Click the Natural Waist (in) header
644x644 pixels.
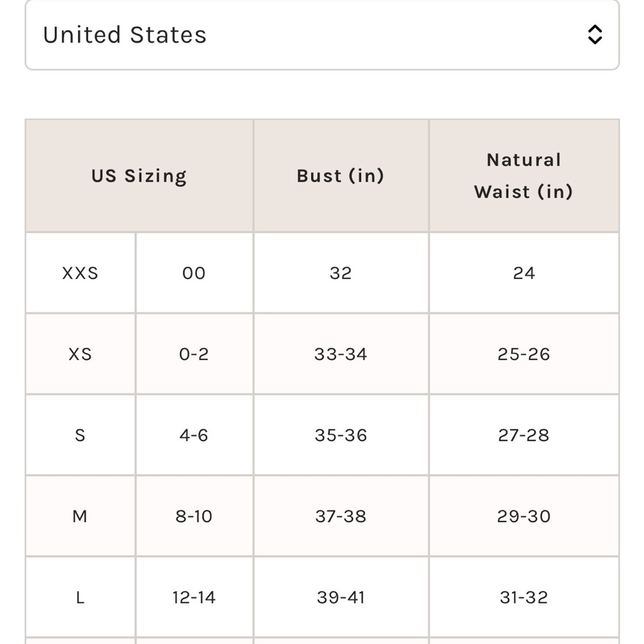pyautogui.click(x=524, y=176)
